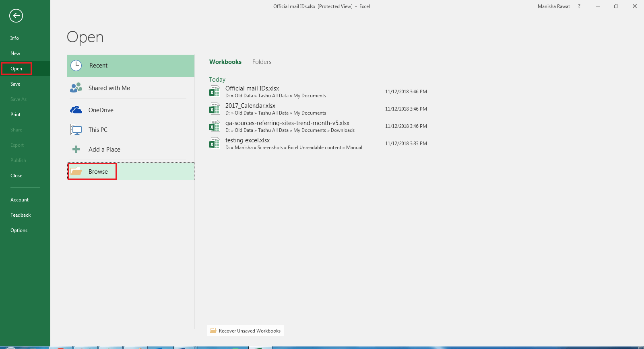Choose Save from the sidebar

point(25,84)
